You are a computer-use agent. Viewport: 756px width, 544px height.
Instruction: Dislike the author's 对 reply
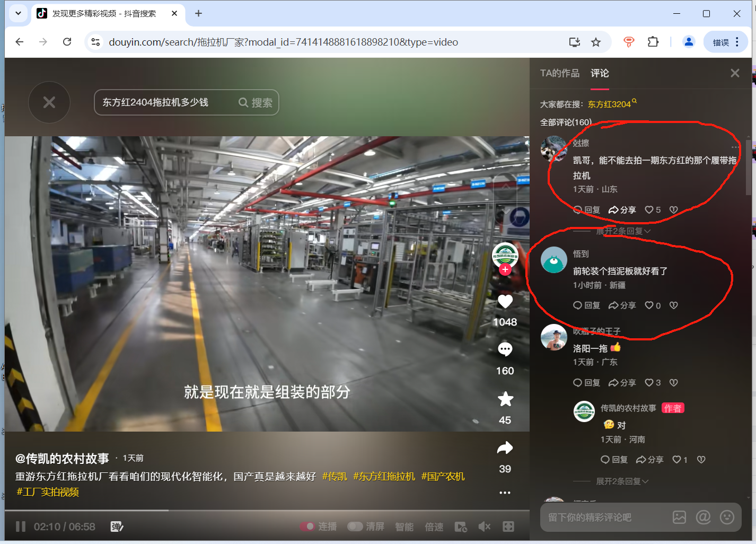click(x=701, y=460)
